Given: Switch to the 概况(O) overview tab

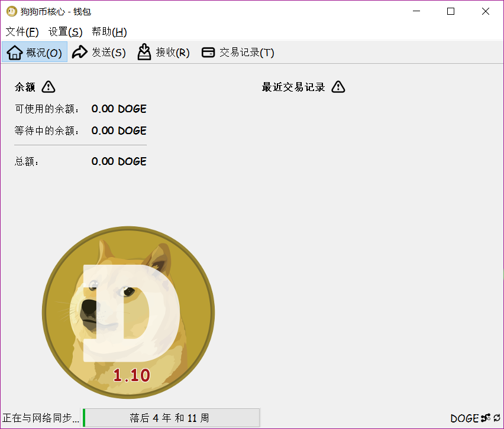Looking at the screenshot, I should (x=35, y=52).
